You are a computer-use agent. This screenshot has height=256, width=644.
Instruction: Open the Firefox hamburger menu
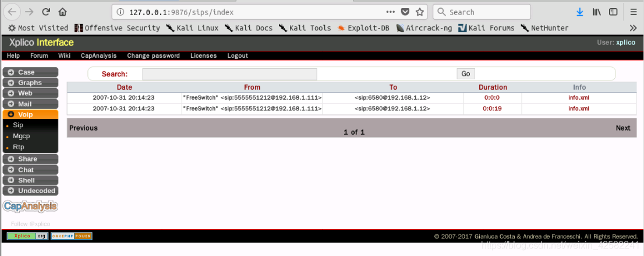(634, 12)
